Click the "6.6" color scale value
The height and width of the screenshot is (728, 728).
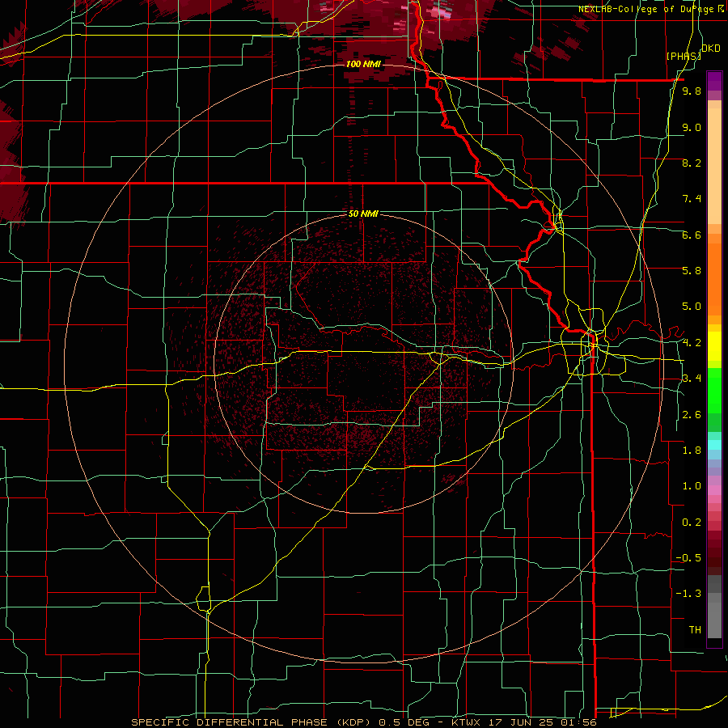coord(692,235)
